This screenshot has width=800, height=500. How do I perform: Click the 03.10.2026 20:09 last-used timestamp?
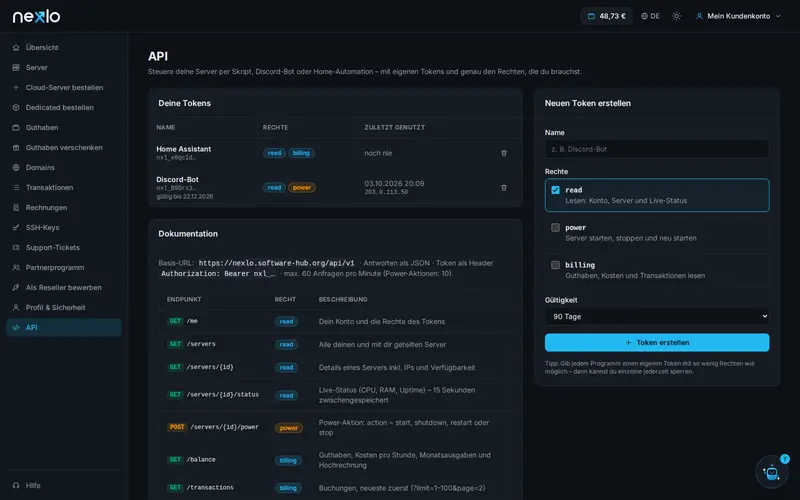point(394,184)
